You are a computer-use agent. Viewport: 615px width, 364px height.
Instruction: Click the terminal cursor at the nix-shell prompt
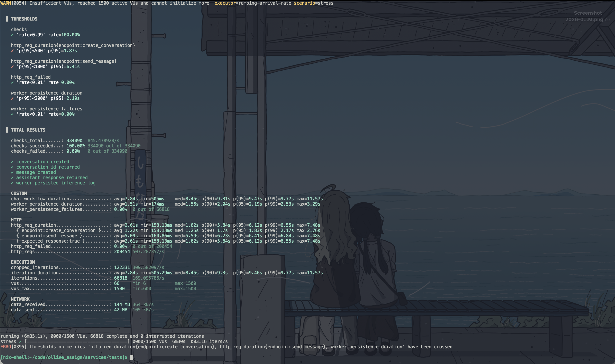131,357
